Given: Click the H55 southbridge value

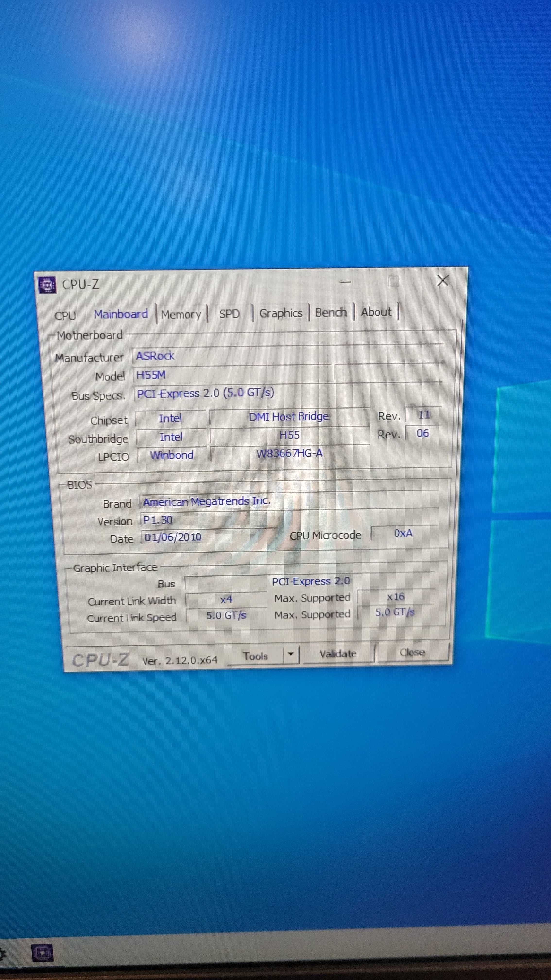Looking at the screenshot, I should 289,435.
